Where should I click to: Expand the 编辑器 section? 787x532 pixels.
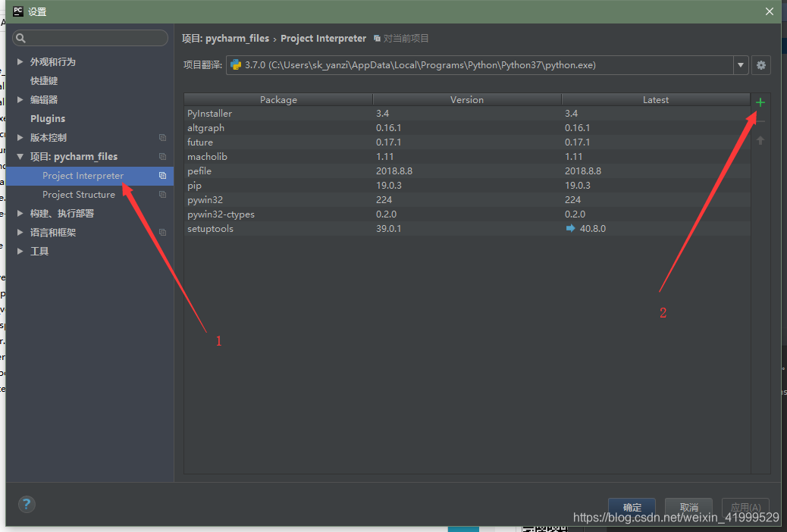click(20, 99)
